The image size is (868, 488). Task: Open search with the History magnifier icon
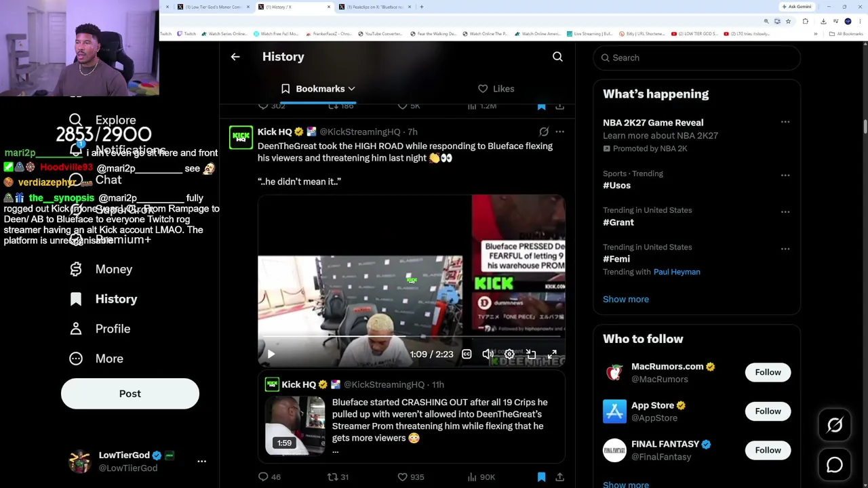point(557,57)
